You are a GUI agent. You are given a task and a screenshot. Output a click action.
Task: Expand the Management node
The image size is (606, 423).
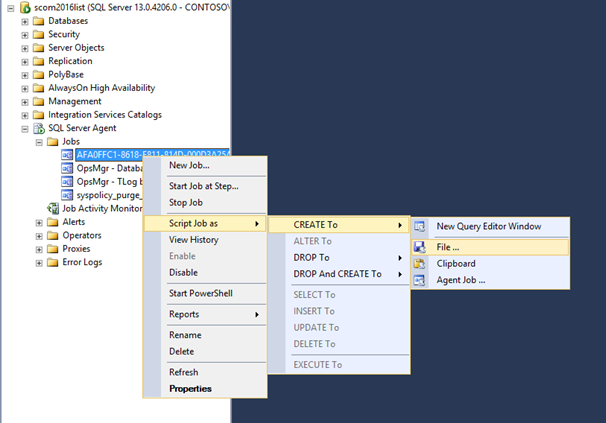25,102
